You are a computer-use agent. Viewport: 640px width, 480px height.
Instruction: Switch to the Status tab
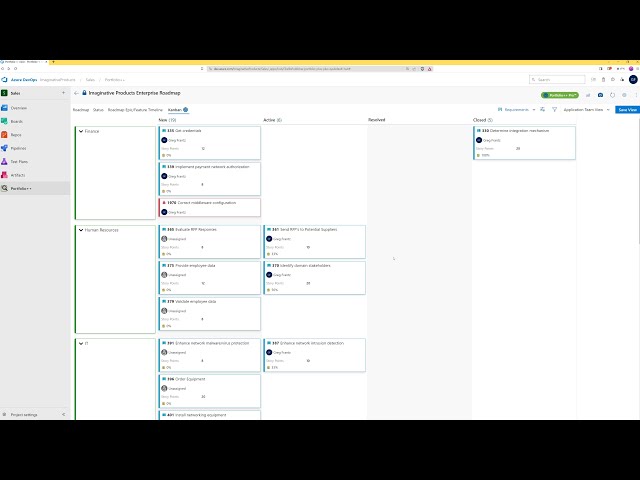98,110
